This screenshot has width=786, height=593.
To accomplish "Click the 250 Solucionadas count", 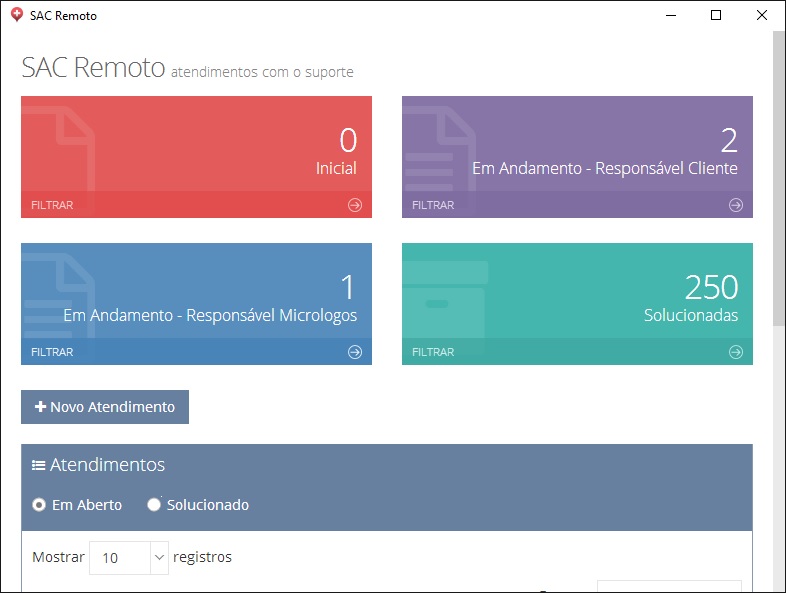I will 711,288.
